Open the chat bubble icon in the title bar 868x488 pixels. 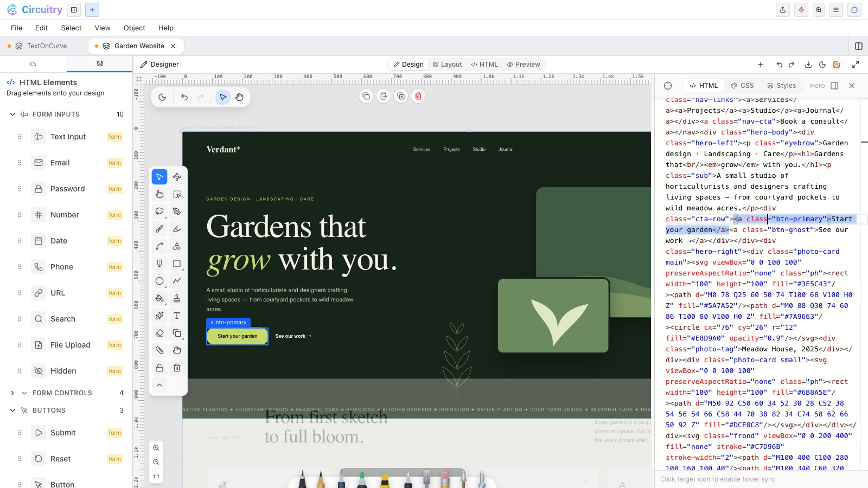854,10
